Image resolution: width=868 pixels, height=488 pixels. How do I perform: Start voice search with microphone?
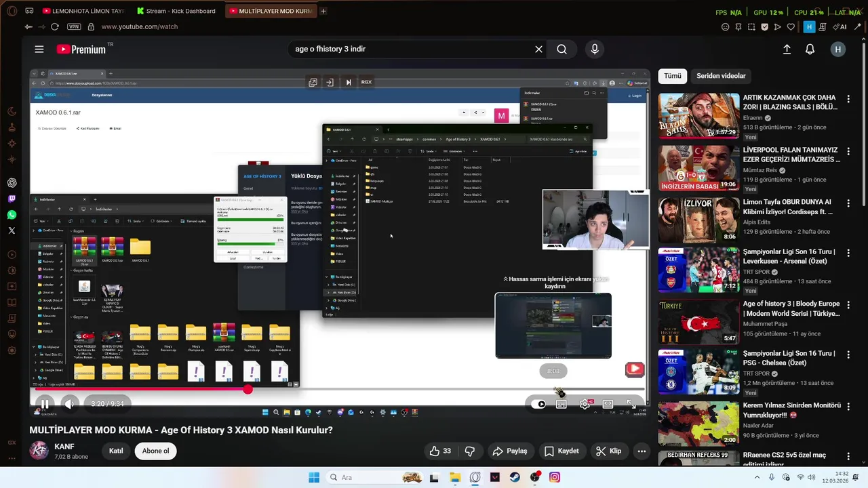595,49
